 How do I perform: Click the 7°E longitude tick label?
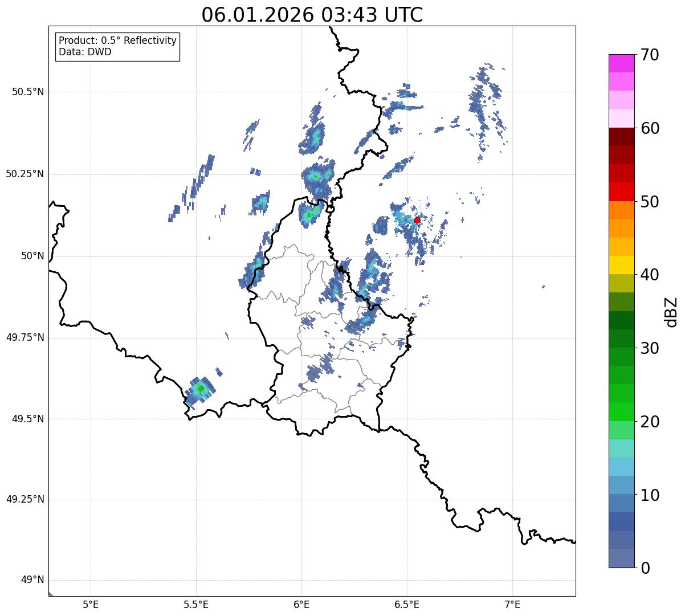(x=513, y=603)
